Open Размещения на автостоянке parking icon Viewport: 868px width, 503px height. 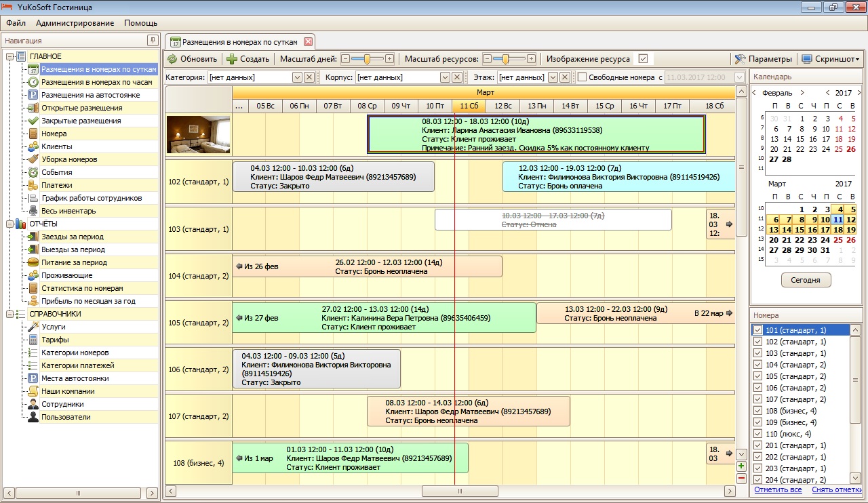[33, 95]
